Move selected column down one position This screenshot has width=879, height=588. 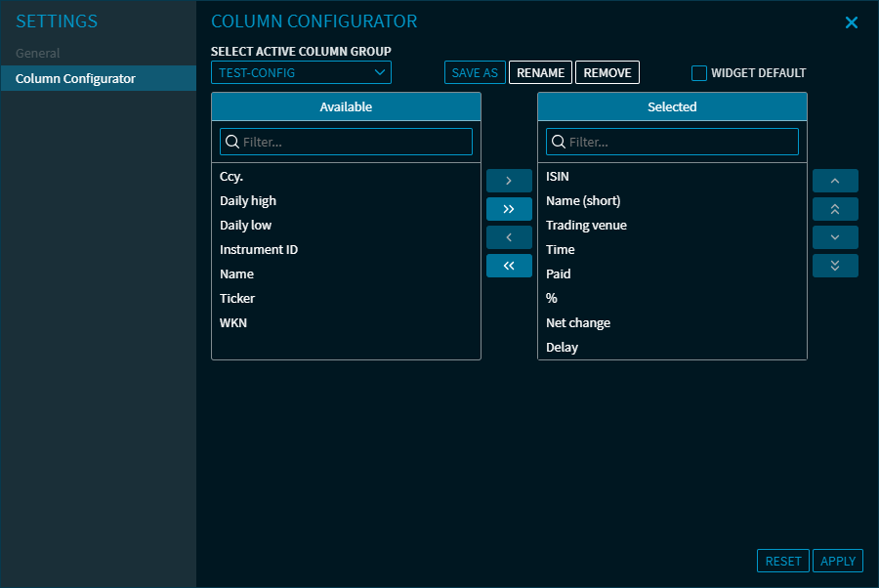click(x=835, y=237)
